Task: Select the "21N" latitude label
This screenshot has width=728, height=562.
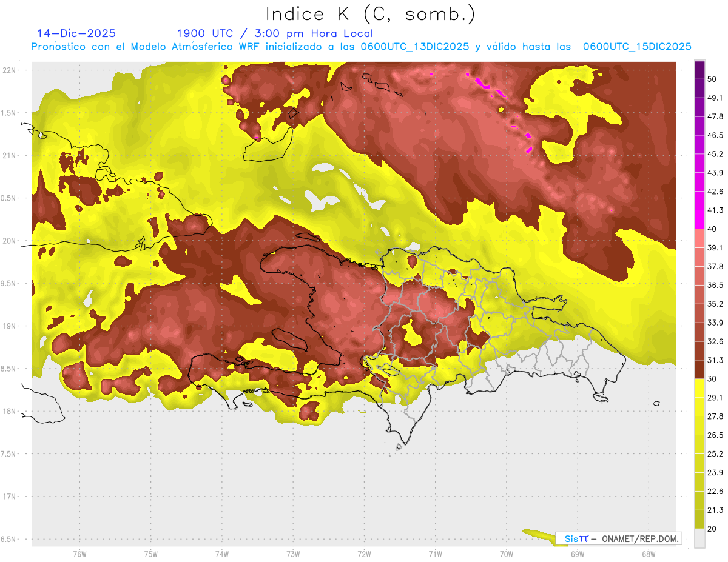Action: point(10,155)
